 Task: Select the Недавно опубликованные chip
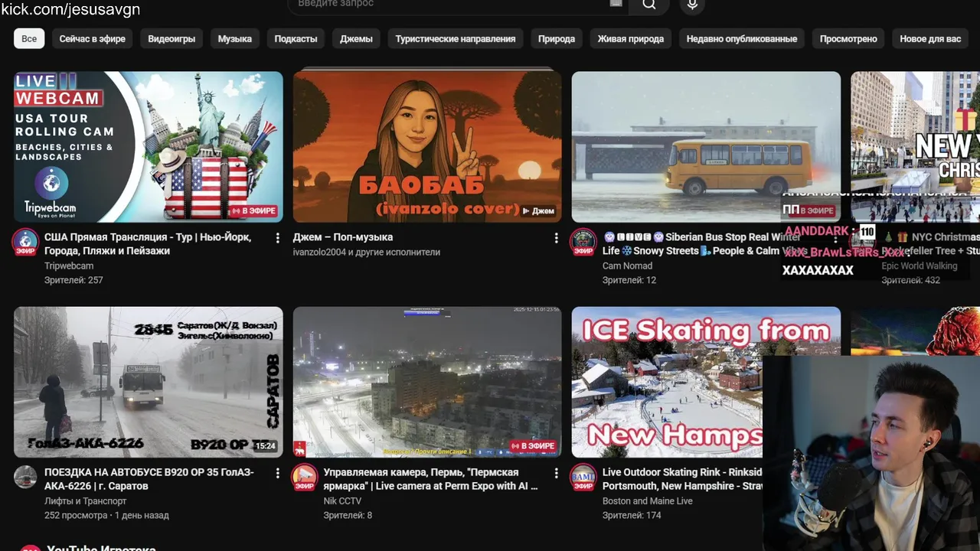click(742, 38)
